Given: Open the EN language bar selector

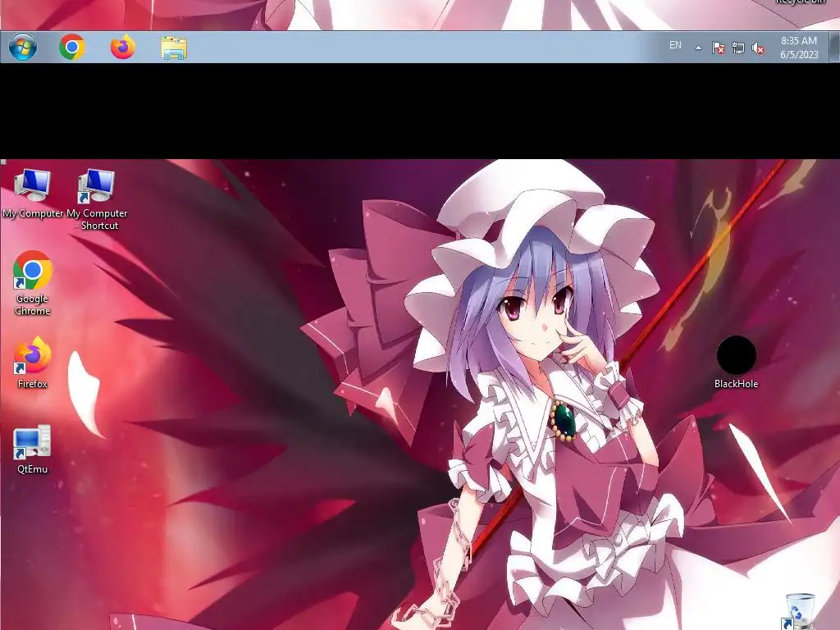Looking at the screenshot, I should (676, 46).
